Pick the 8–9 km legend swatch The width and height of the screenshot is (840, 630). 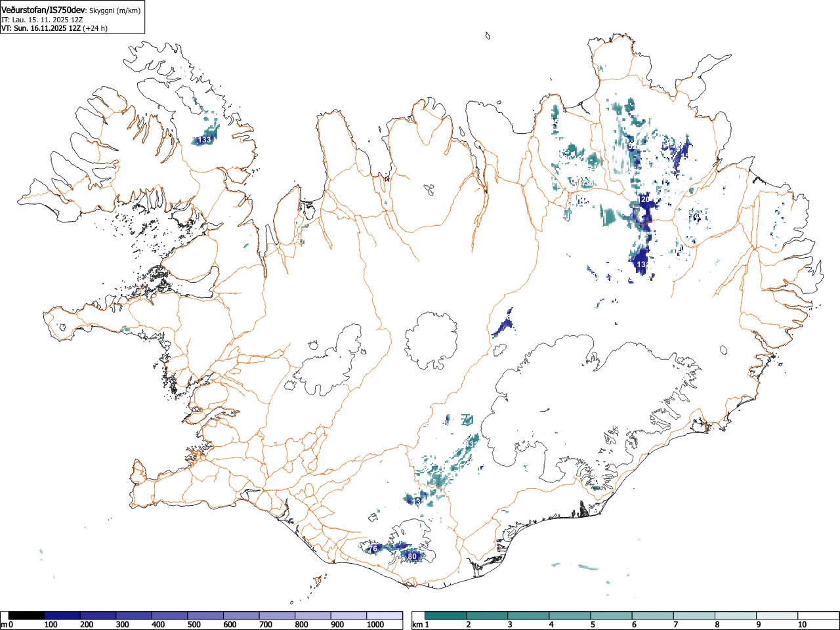coord(736,616)
